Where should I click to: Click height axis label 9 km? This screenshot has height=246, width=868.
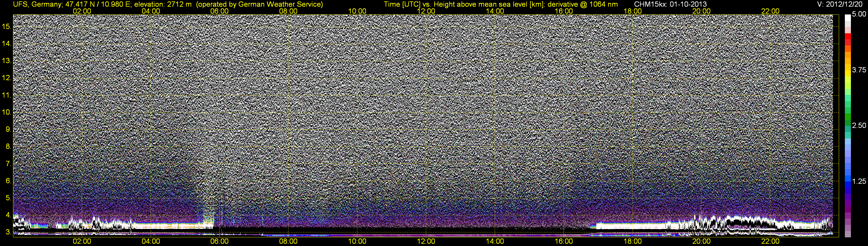click(x=8, y=129)
